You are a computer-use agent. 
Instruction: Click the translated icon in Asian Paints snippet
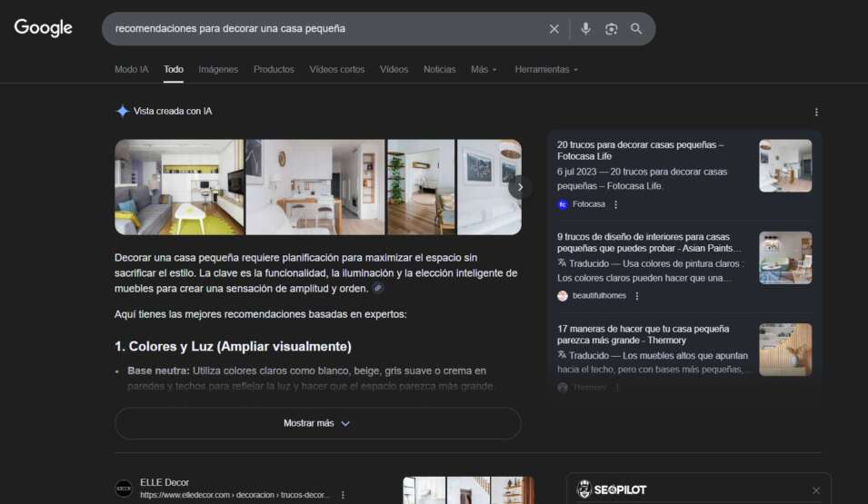coord(562,262)
